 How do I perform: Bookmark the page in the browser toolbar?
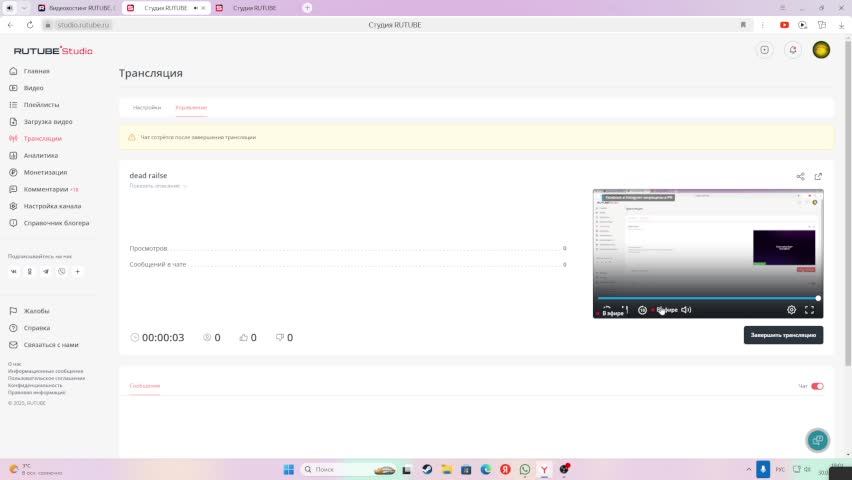pyautogui.click(x=743, y=25)
